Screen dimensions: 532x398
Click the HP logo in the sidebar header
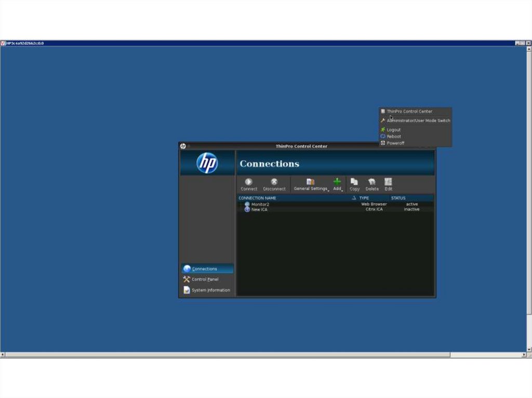tap(207, 163)
